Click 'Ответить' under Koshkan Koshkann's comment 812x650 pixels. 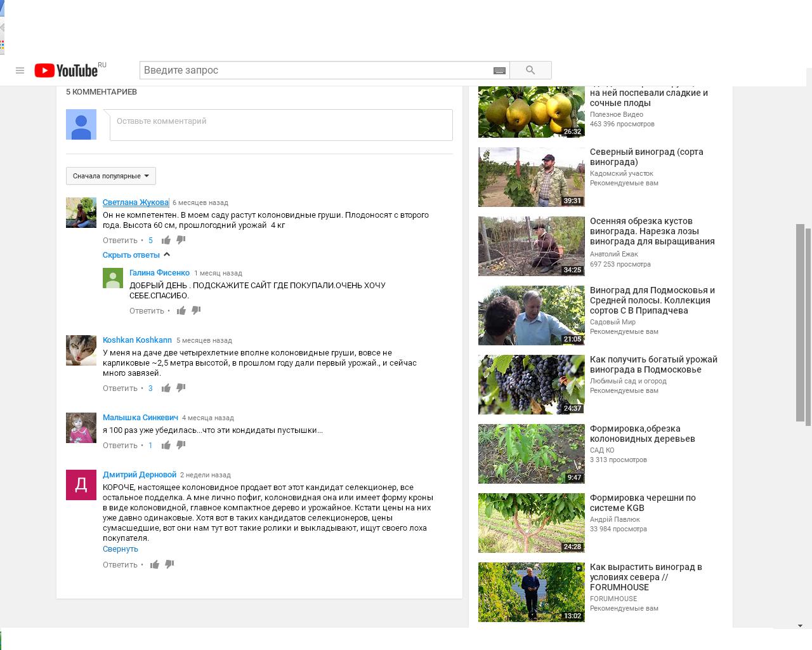(x=120, y=388)
